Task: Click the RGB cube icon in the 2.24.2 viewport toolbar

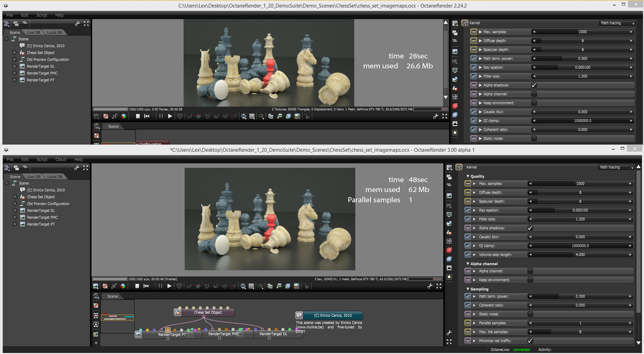Action: tap(124, 117)
